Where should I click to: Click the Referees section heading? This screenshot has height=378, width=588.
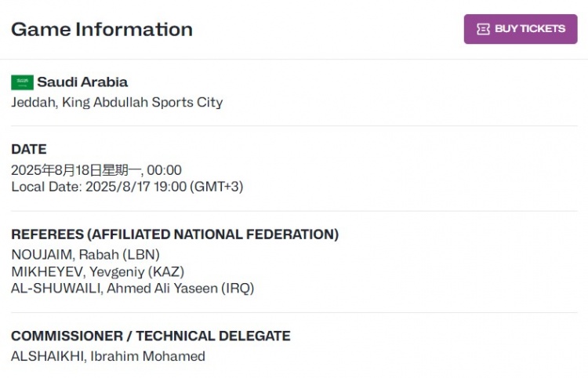point(175,234)
